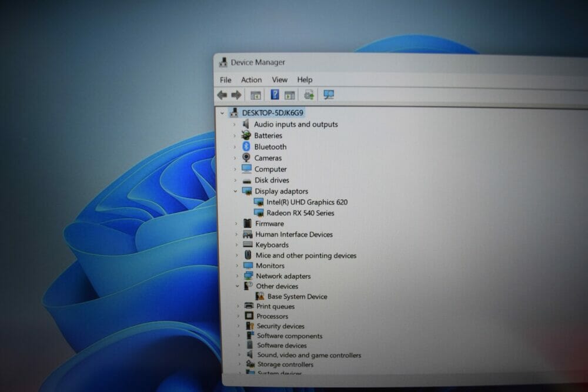The height and width of the screenshot is (392, 588).
Task: Select the Base System Device entry
Action: [x=297, y=296]
